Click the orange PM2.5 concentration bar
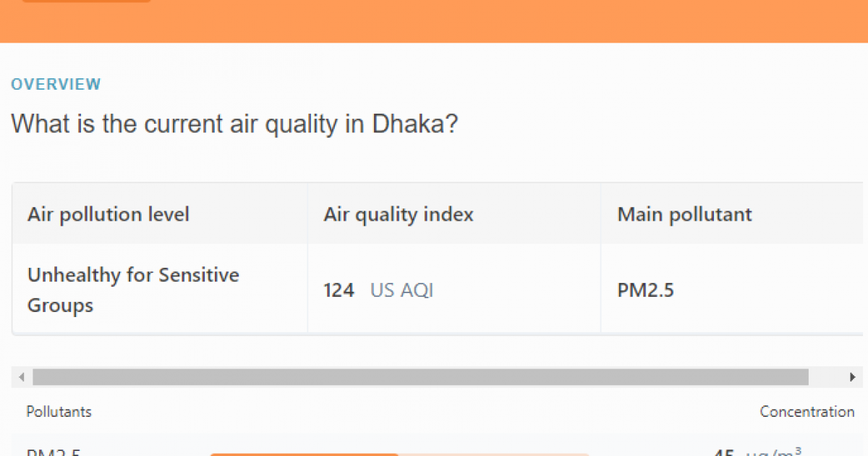 click(x=304, y=454)
